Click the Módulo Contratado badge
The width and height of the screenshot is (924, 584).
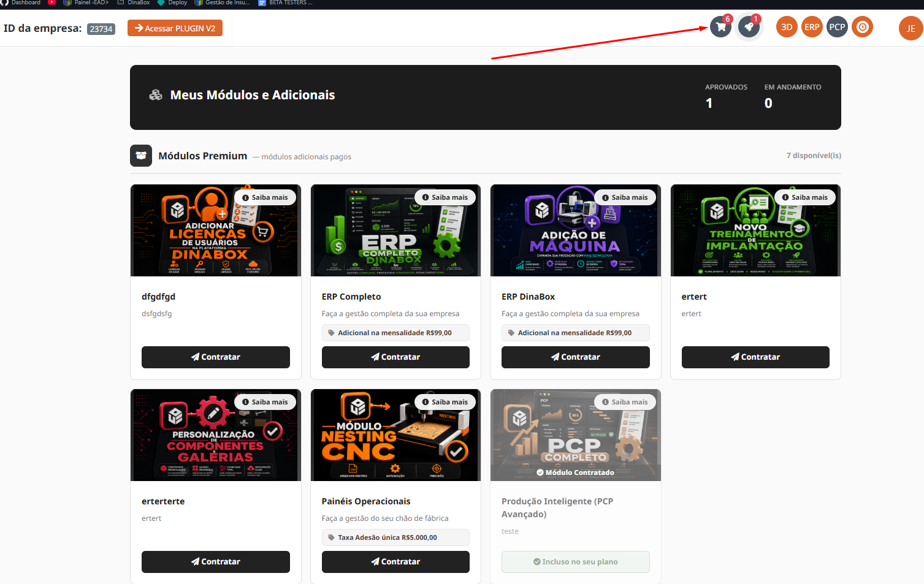point(575,472)
